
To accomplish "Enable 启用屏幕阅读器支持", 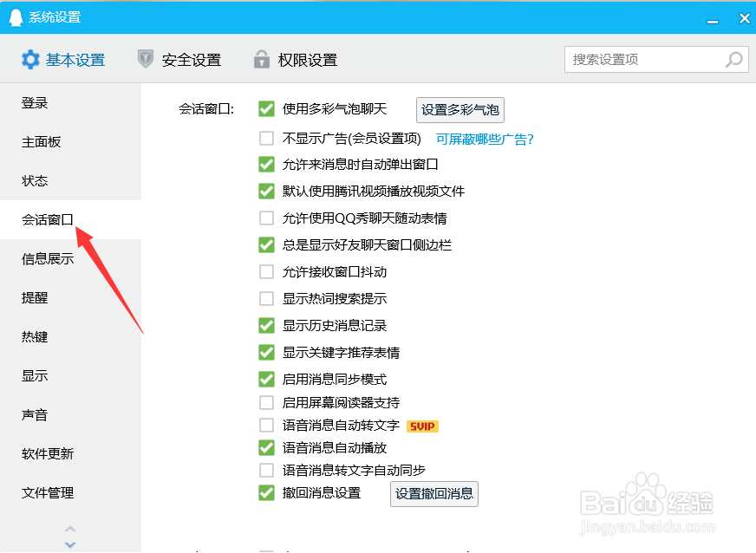I will coord(267,402).
